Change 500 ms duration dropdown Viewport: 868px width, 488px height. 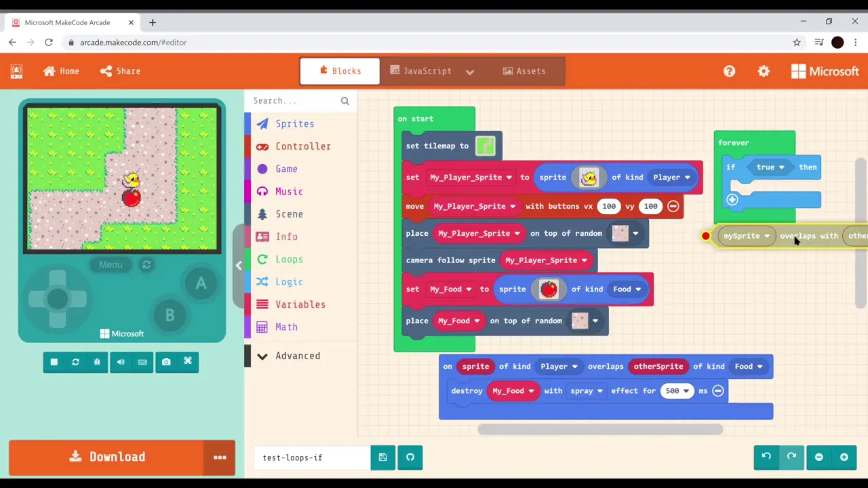coord(677,391)
